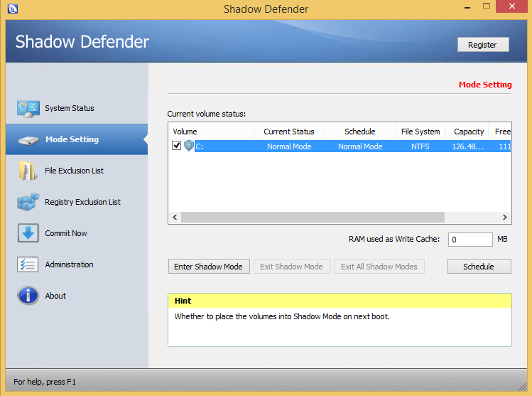Select Mode Setting in the sidebar

point(77,139)
